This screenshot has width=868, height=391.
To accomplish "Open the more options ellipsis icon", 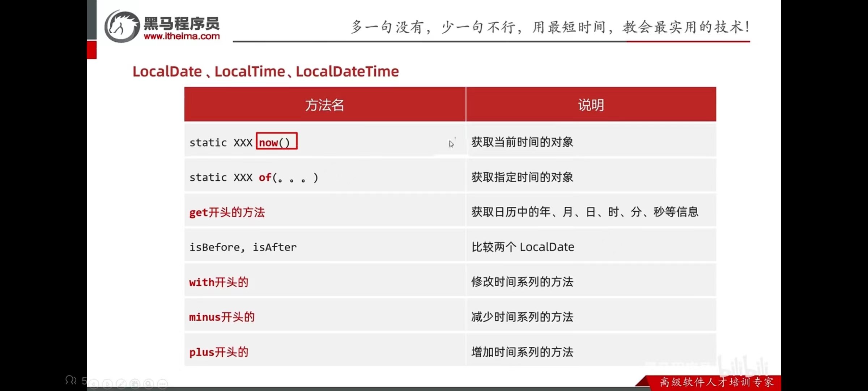I will [x=162, y=384].
